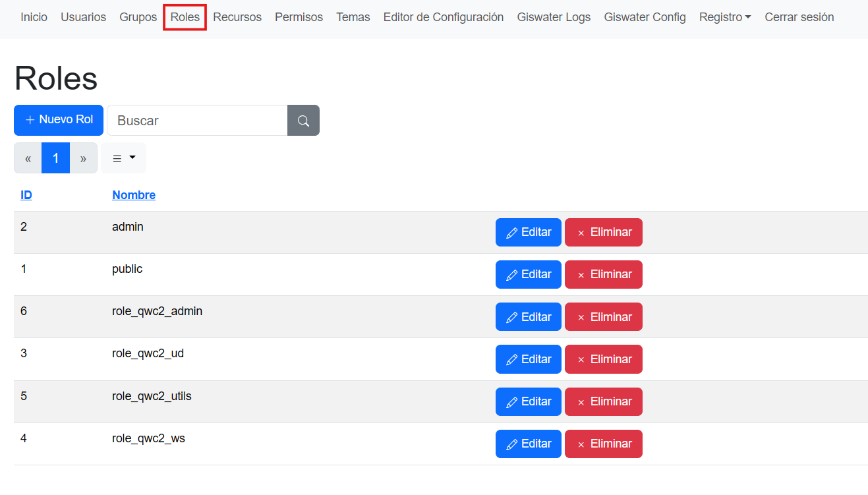868x495 pixels.
Task: Open the Giswater Logs page
Action: coord(554,17)
